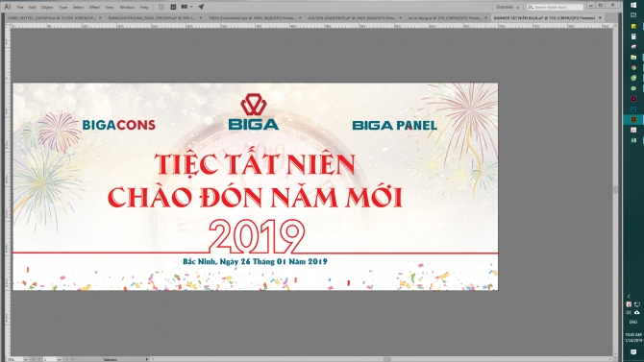Open the zoom level dropdown in status bar
Image resolution: width=644 pixels, height=362 pixels.
click(x=26, y=359)
